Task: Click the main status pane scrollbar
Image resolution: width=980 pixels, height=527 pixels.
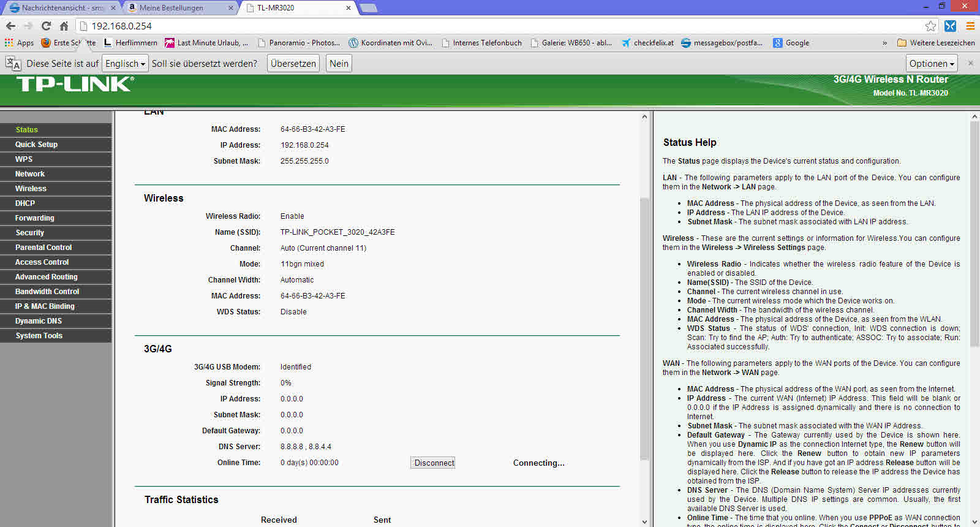Action: [x=644, y=328]
